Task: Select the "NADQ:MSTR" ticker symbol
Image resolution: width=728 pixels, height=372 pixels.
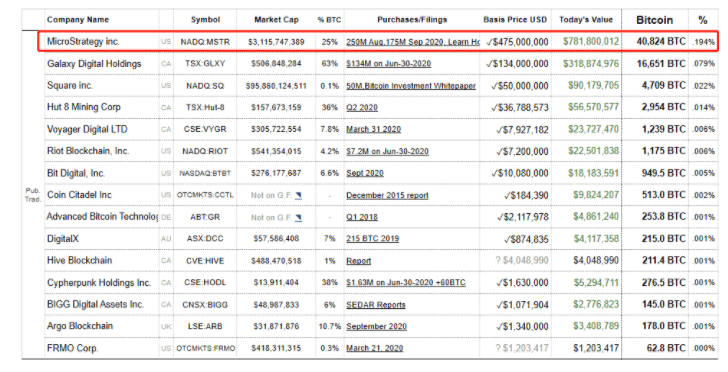Action: [205, 42]
